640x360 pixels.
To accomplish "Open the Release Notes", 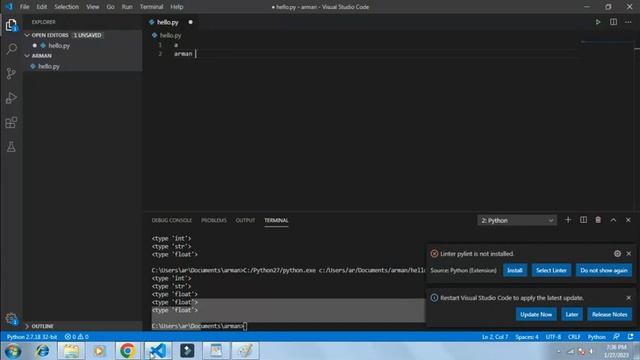I will pos(609,314).
